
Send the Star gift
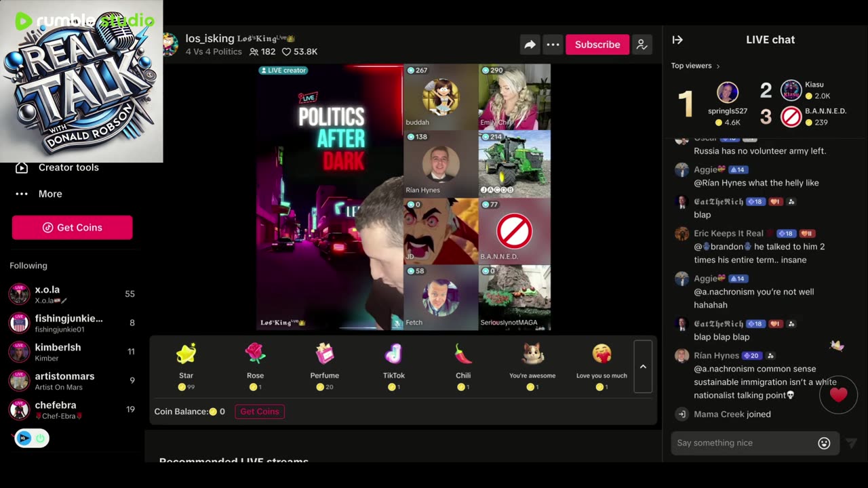pyautogui.click(x=186, y=366)
